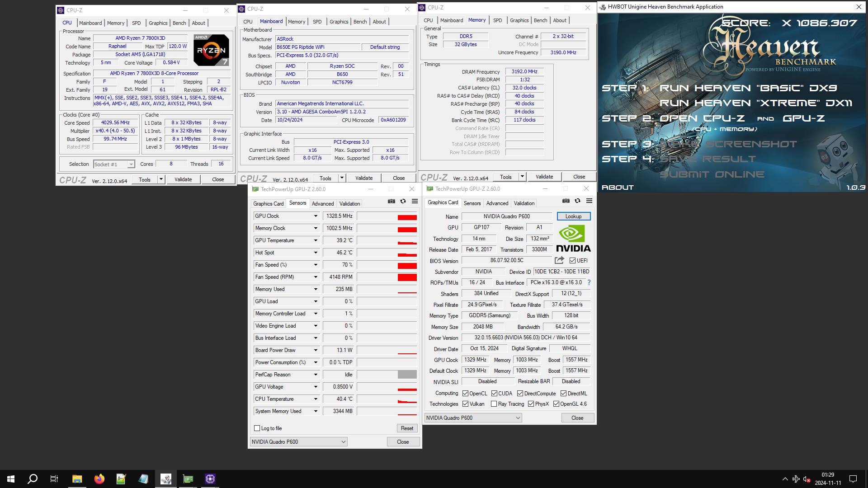
Task: Click the network tray icon
Action: (x=796, y=479)
